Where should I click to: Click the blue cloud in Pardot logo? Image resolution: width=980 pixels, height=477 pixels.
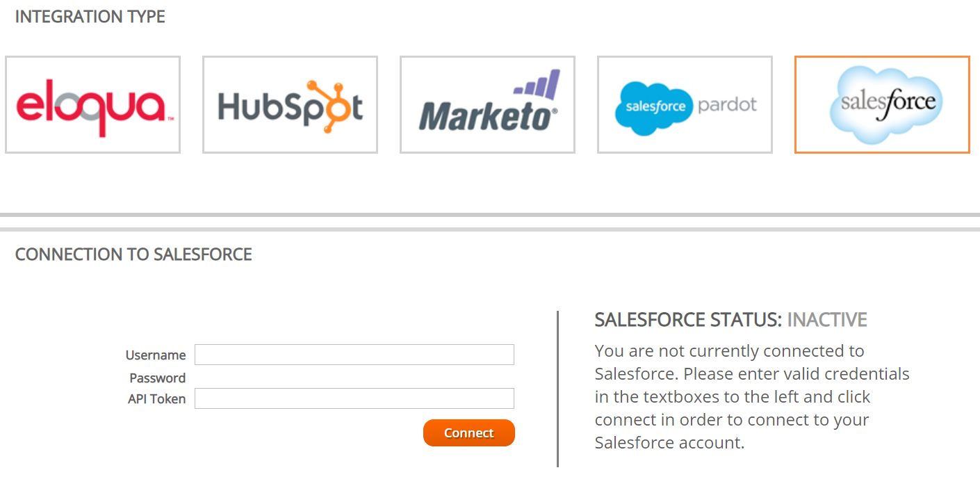(x=654, y=106)
